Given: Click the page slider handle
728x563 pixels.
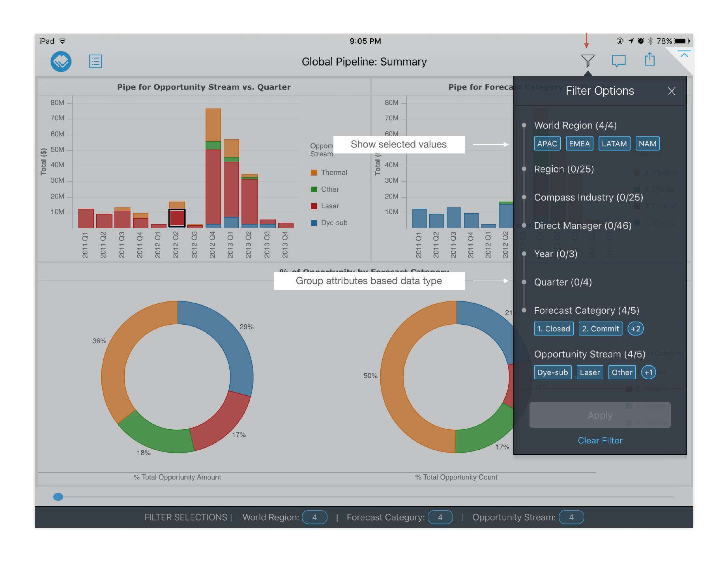Looking at the screenshot, I should 58,497.
